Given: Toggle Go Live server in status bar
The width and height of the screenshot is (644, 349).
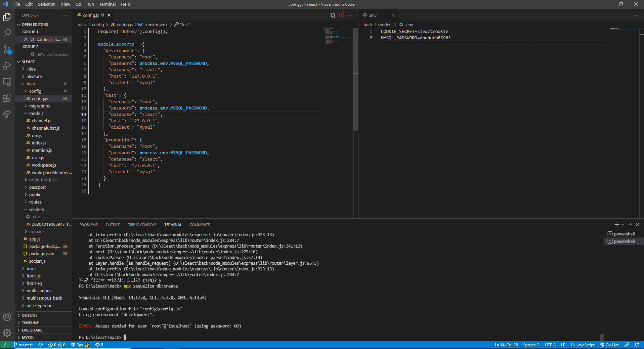Looking at the screenshot, I should [609, 345].
